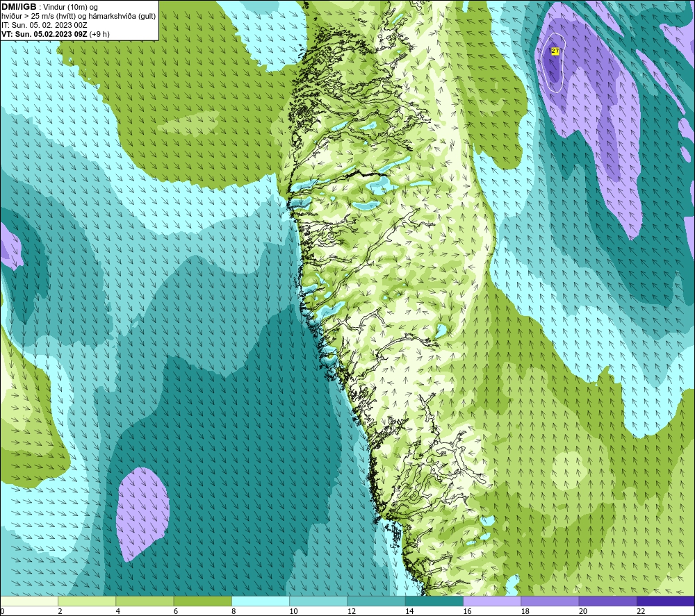Screen dimensions: 695x616
Task: Click the 14-16 m/s dark teal swatch
Action: click(x=434, y=601)
